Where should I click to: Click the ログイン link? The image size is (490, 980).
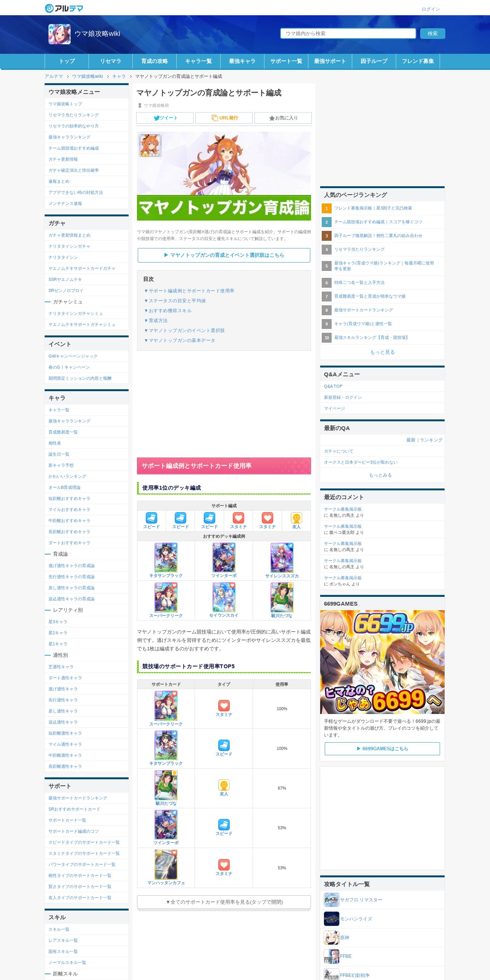[431, 9]
